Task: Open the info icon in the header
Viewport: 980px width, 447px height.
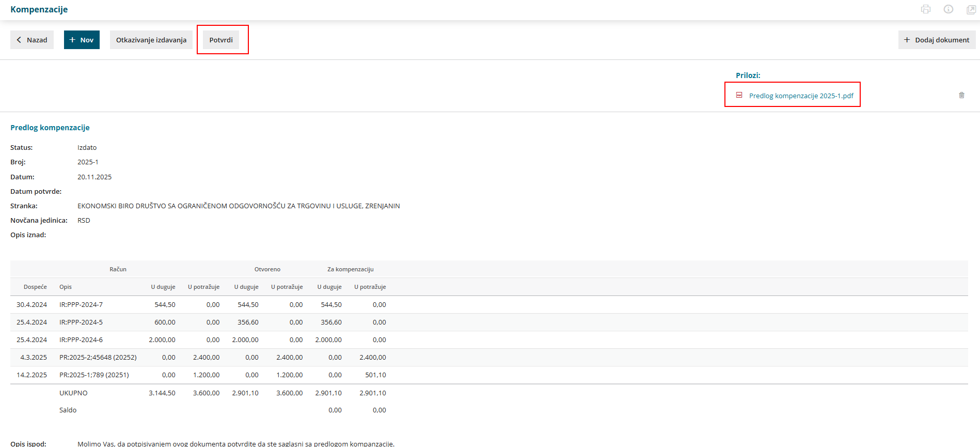Action: click(x=949, y=9)
